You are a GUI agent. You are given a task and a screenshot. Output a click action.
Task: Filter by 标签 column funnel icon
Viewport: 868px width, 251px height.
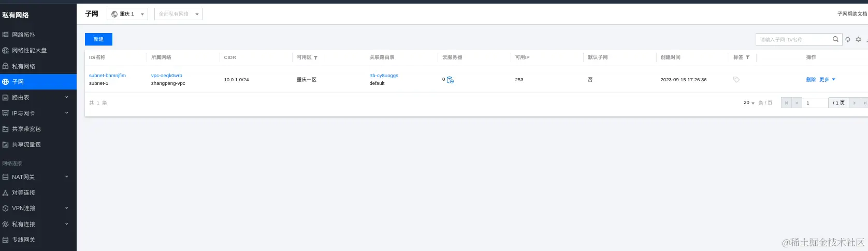(x=747, y=57)
